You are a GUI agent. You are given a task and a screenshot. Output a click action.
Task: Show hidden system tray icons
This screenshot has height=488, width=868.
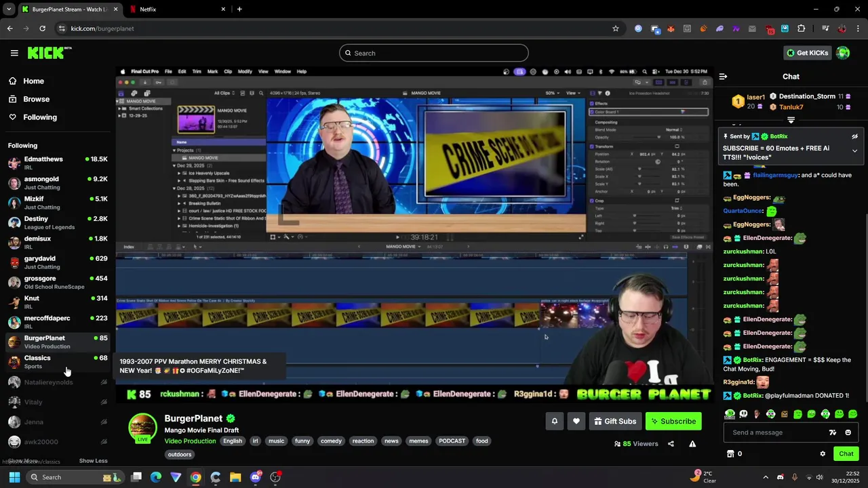766,477
